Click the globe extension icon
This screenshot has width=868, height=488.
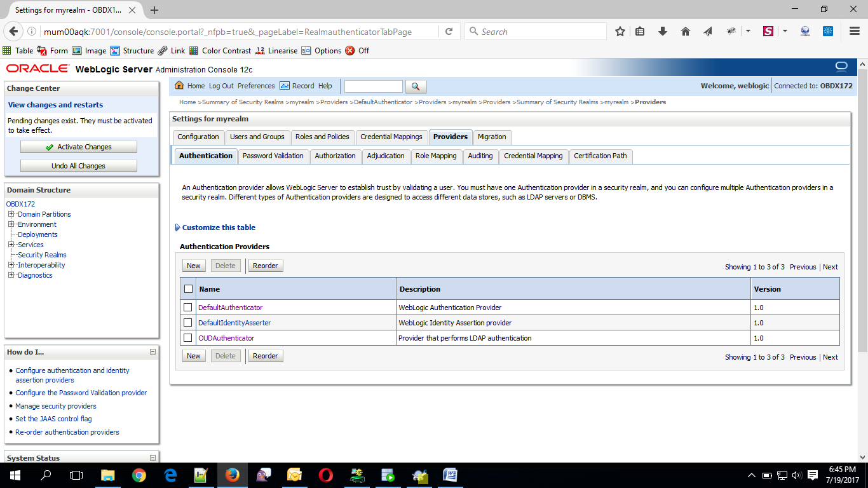point(805,31)
